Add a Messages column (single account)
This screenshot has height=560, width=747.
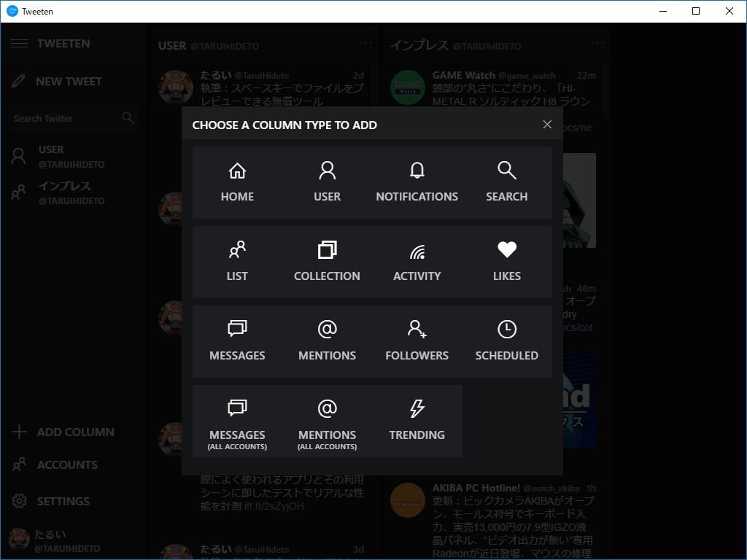click(237, 342)
